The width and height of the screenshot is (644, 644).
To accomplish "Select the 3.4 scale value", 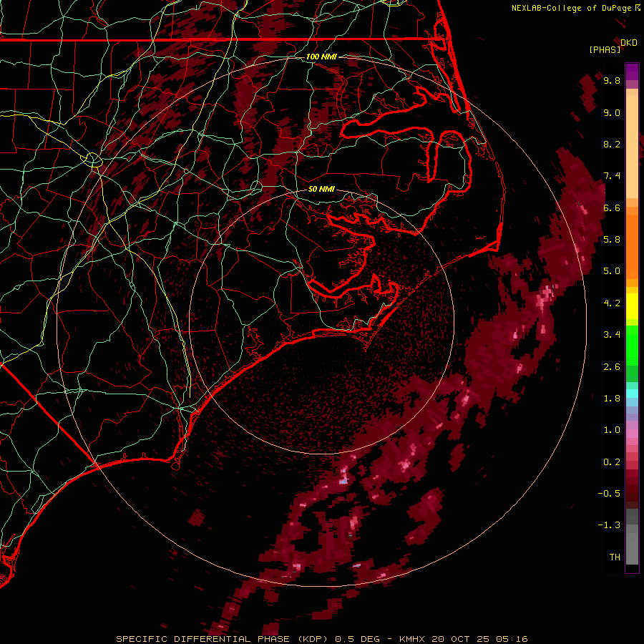I will [612, 335].
